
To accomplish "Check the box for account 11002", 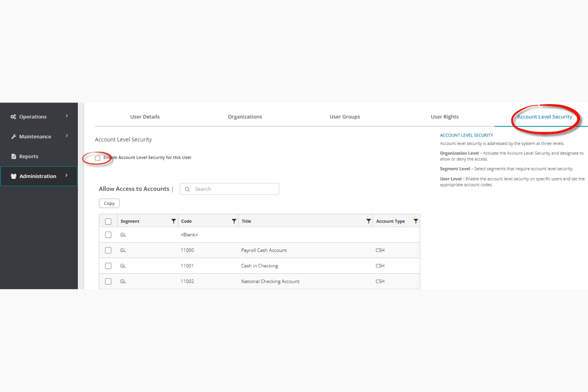I will [x=108, y=281].
